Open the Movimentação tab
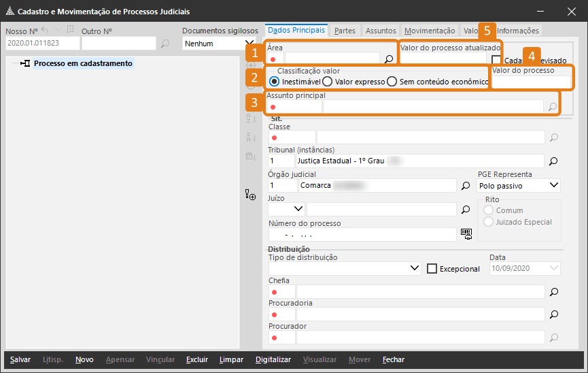 point(430,31)
